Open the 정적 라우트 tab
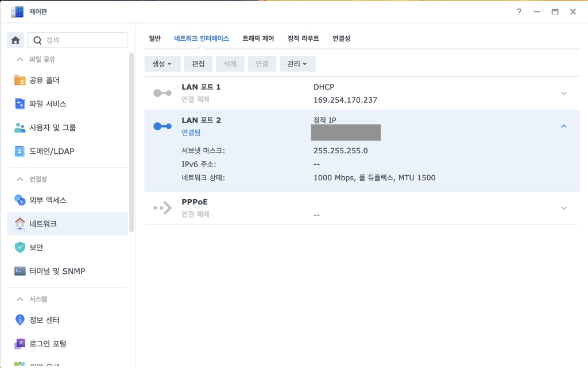The image size is (588, 368). tap(303, 38)
